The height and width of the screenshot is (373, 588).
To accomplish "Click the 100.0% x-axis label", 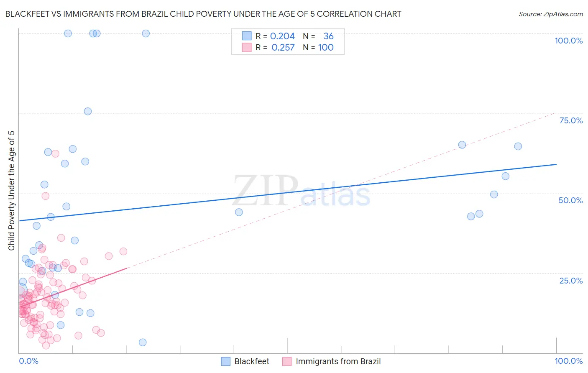I will [569, 361].
